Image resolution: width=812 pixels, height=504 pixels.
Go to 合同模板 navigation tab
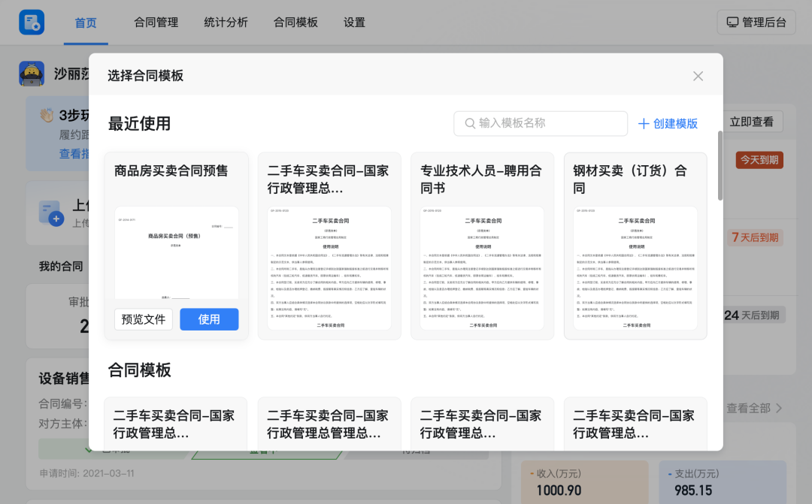[x=295, y=23]
